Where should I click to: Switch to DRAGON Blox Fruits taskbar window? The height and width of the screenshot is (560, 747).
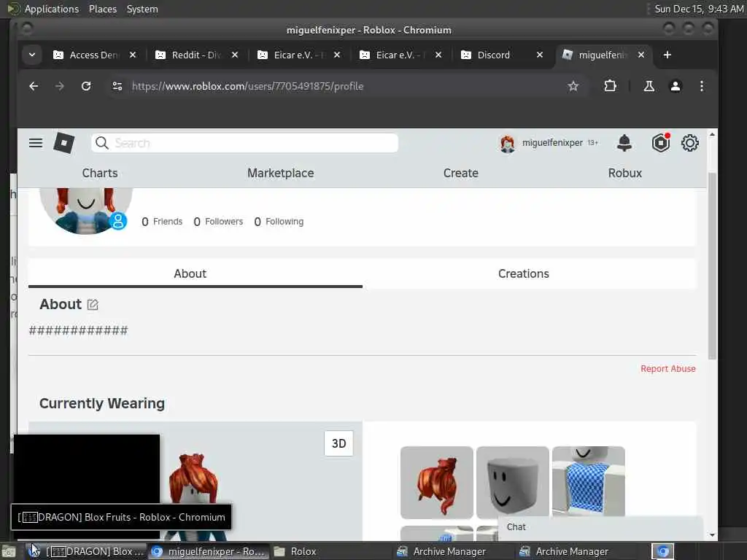tap(87, 551)
